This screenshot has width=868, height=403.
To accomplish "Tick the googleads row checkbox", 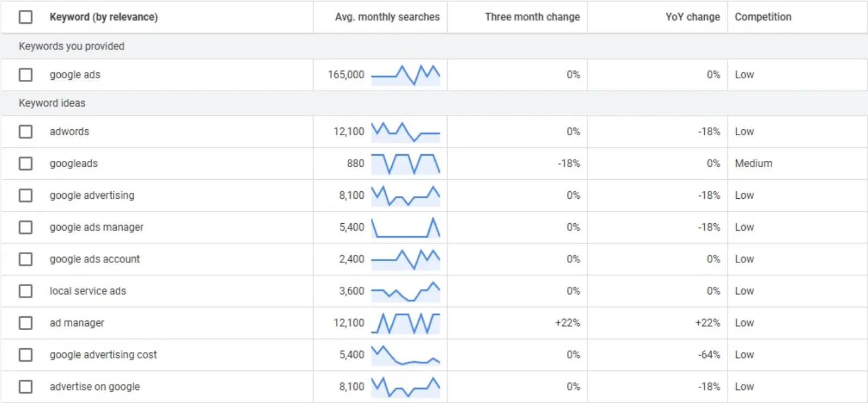I will click(x=25, y=163).
